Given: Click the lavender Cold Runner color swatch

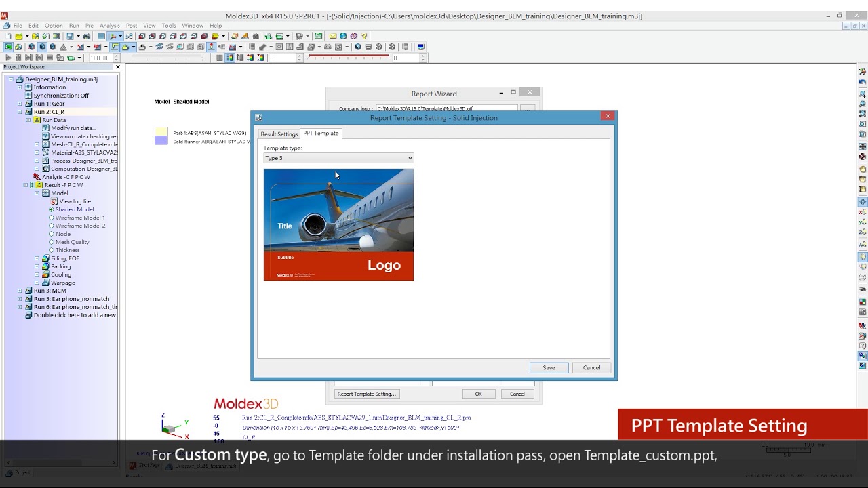Looking at the screenshot, I should coord(161,140).
